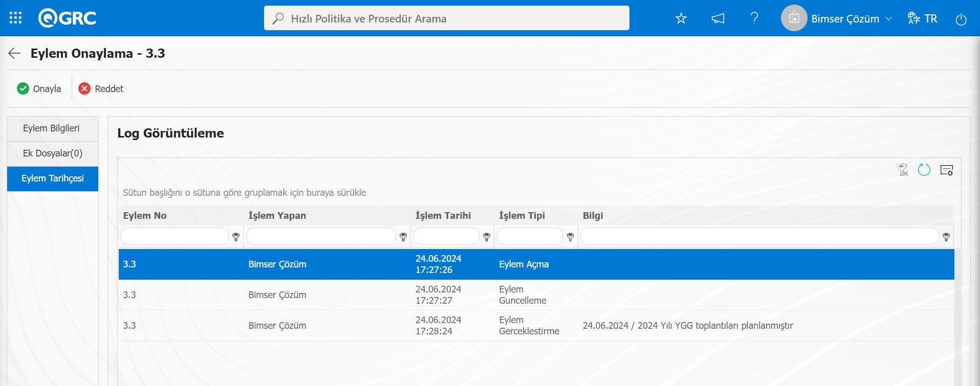Go back with the arrow icon
The image size is (980, 386).
14,53
